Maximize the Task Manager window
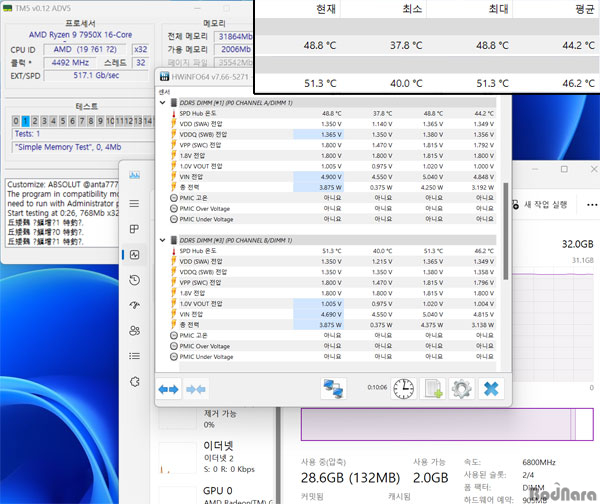600x504 pixels. pyautogui.click(x=564, y=169)
